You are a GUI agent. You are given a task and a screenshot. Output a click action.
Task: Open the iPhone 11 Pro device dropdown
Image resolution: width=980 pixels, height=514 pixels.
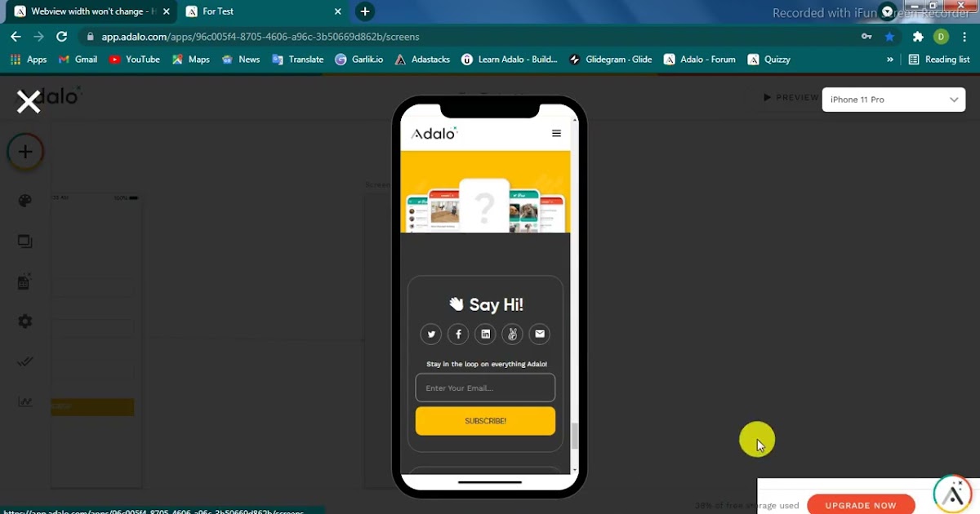893,100
